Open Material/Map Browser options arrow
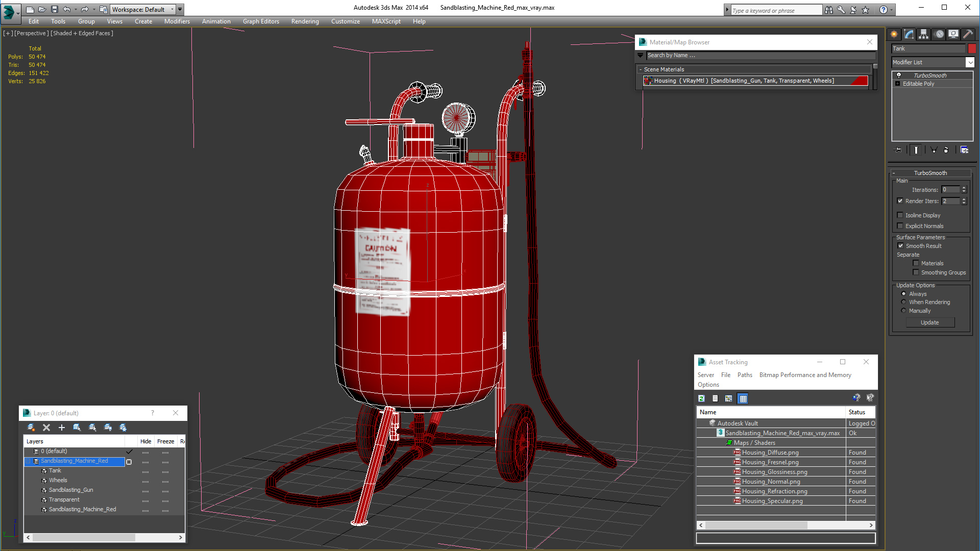This screenshot has height=551, width=980. click(x=641, y=55)
